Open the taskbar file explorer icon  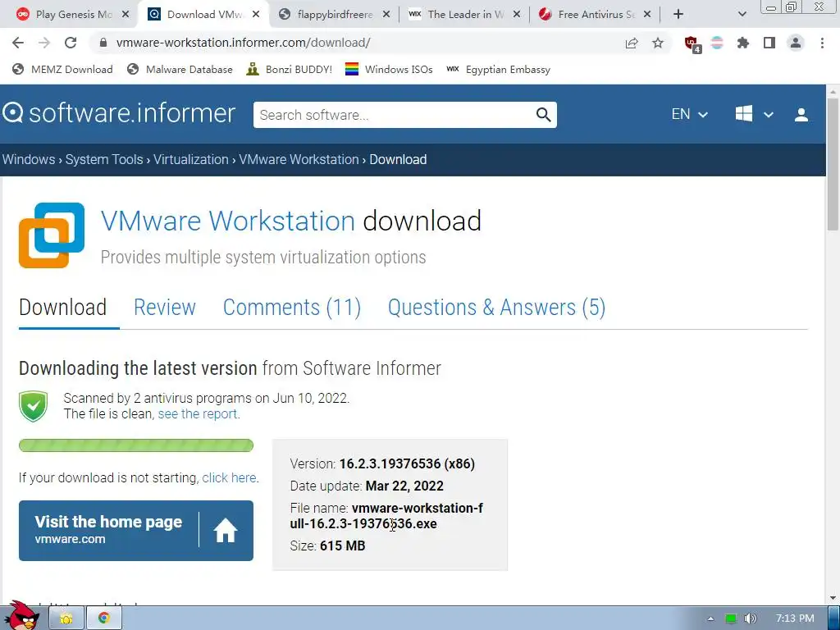click(66, 619)
